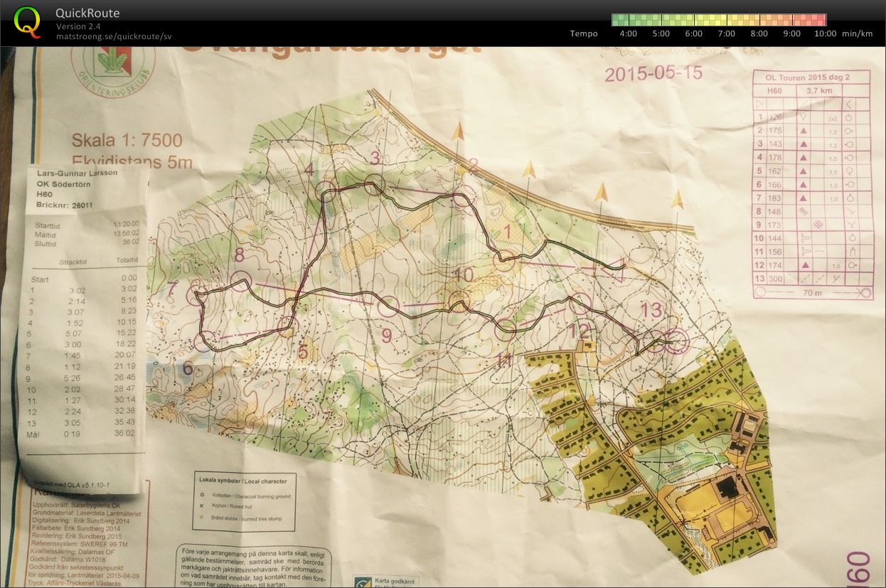
Task: Click the Skala 1:7500 text
Action: 127,140
